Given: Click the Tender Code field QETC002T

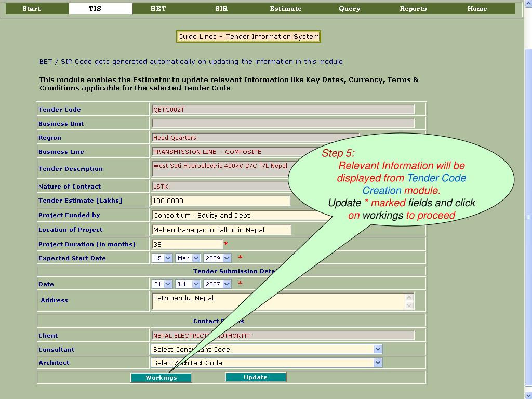Looking at the screenshot, I should click(283, 109).
